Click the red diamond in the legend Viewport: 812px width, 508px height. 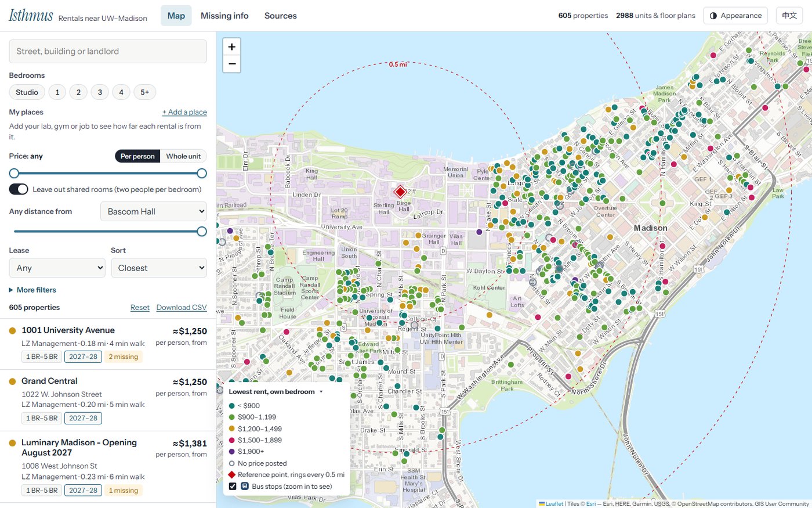tap(232, 475)
